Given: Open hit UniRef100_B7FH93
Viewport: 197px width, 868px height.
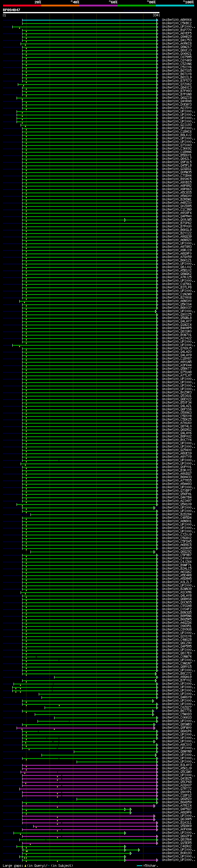Looking at the screenshot, I should [177, 91].
